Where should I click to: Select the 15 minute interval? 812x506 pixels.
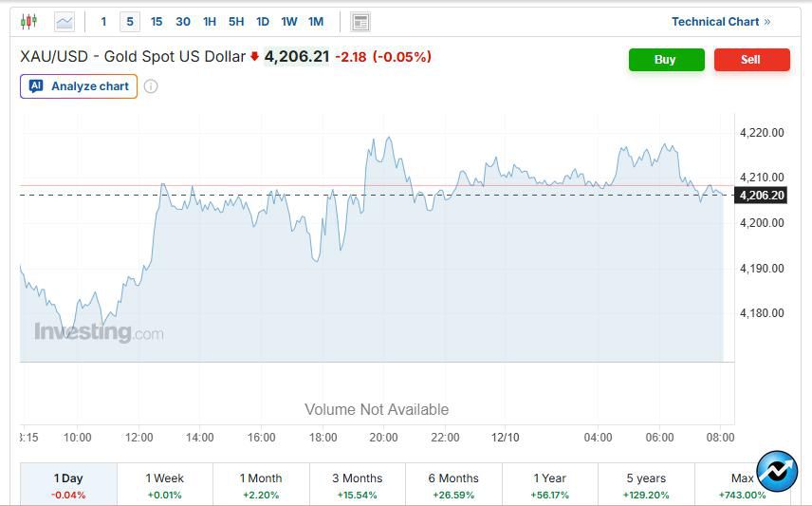click(157, 21)
